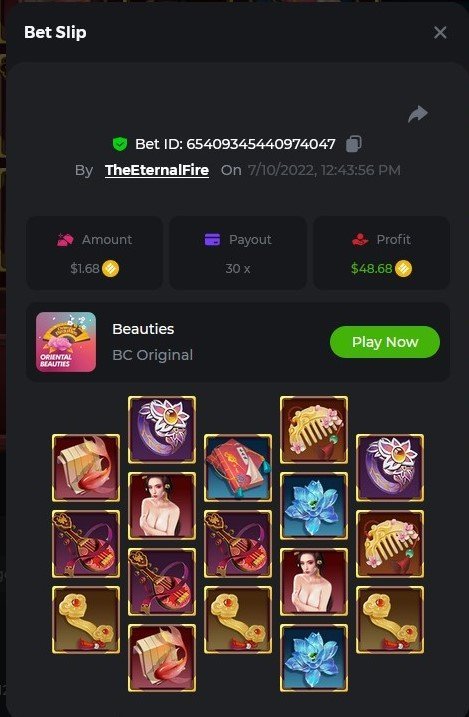
Task: Click the koi fish fan symbol in first reel
Action: point(86,468)
